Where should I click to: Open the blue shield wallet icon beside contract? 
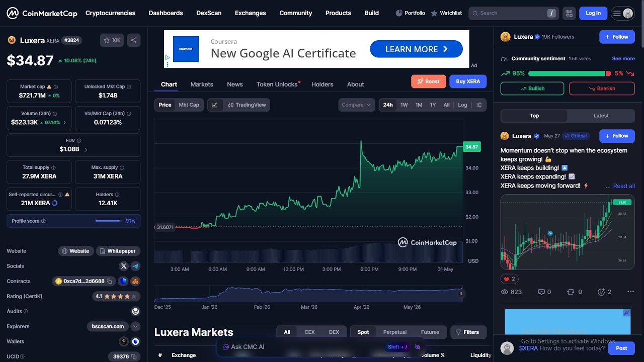point(123,281)
